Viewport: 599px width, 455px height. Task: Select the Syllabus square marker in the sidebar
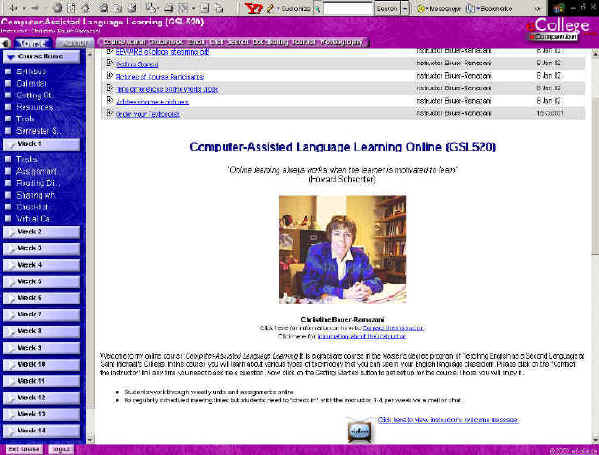[7, 71]
